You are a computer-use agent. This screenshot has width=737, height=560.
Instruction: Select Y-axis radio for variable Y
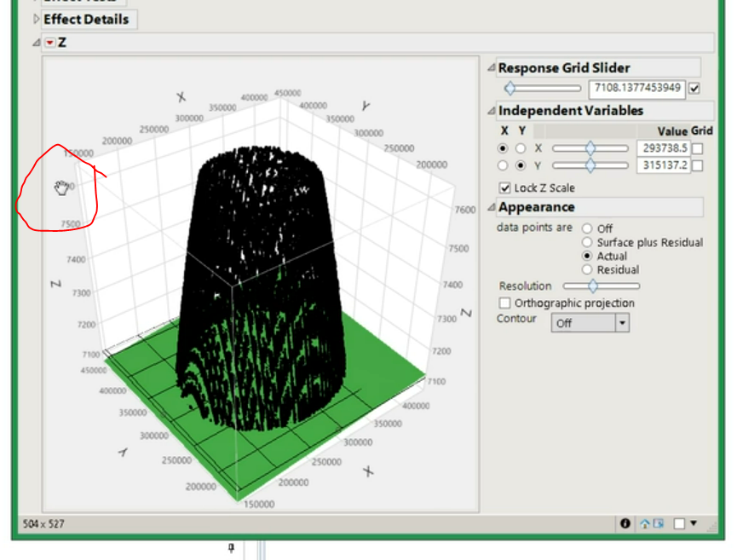tap(521, 165)
